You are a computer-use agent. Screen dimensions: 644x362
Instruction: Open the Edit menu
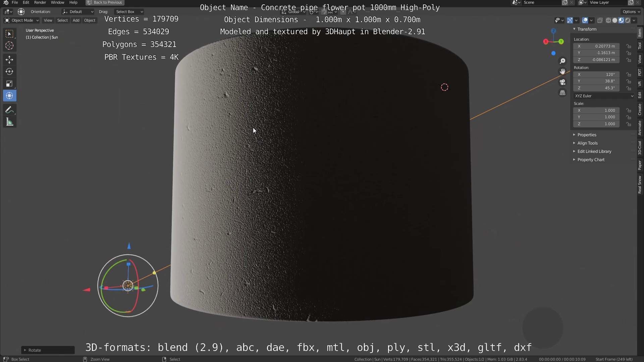[x=26, y=2]
